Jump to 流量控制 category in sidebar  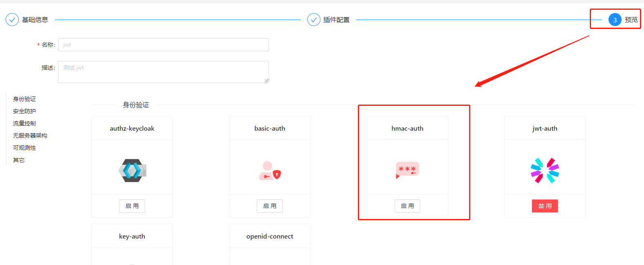tap(24, 123)
